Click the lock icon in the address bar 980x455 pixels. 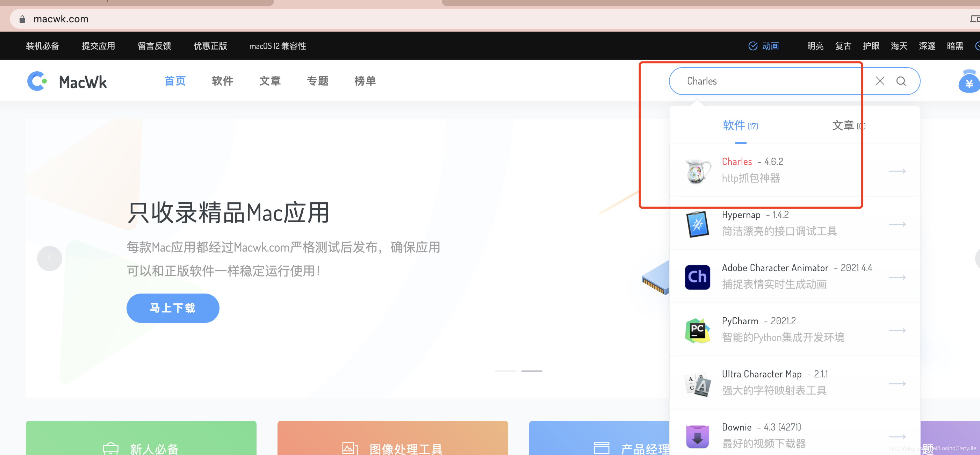(22, 19)
